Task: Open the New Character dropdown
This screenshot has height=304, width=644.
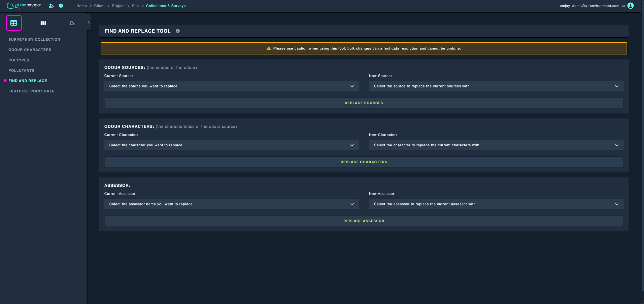Action: [496, 145]
